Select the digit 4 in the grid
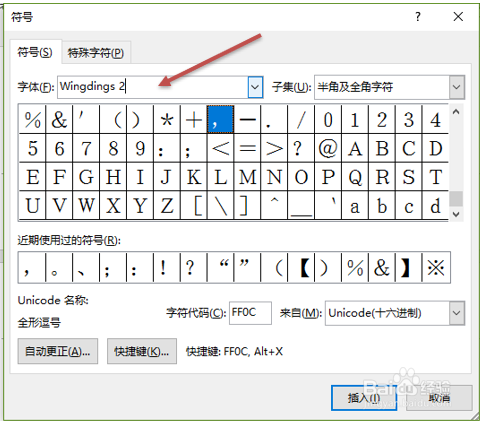 pos(435,120)
